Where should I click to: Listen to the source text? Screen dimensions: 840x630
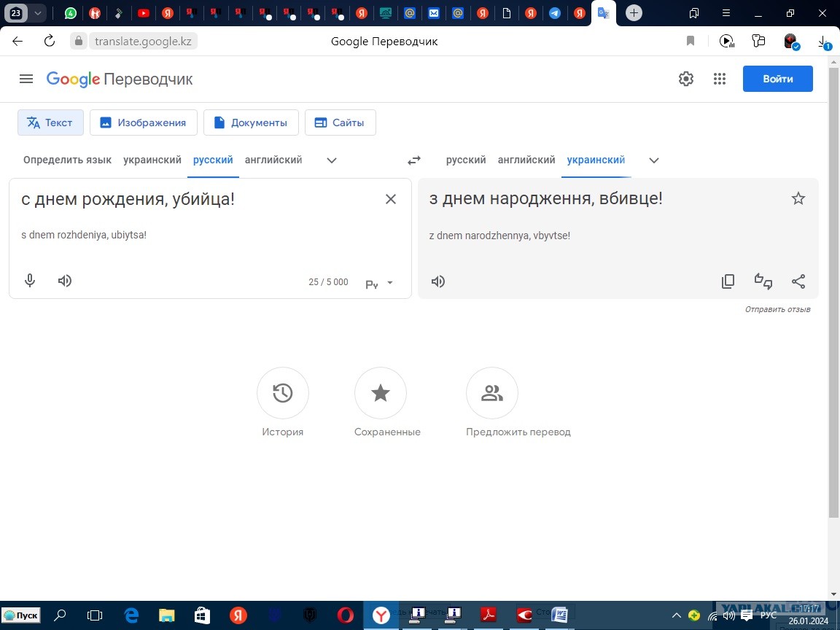(x=65, y=281)
